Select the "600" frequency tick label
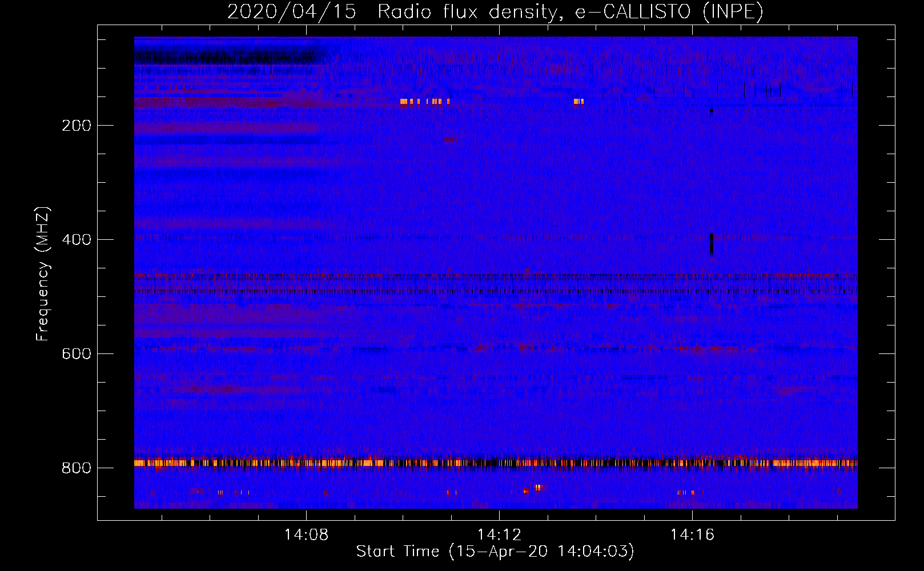Viewport: 924px width, 571px height. pyautogui.click(x=77, y=354)
